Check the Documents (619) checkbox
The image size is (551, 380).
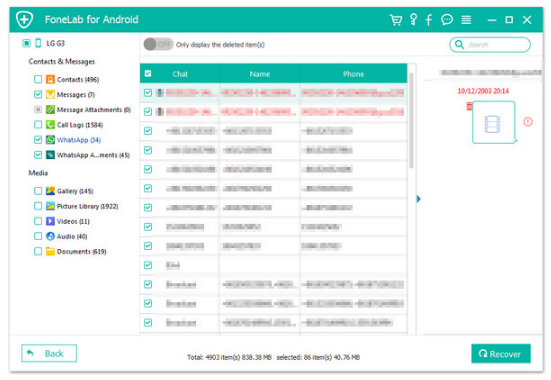38,251
